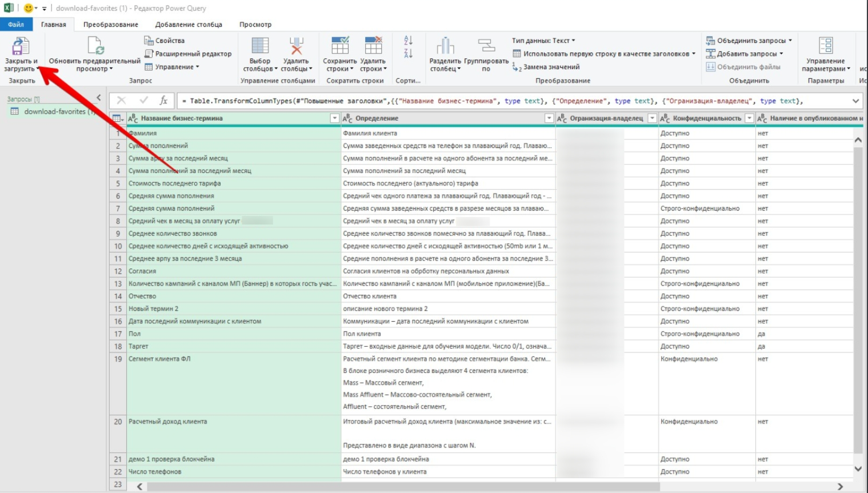Viewport: 868px width, 493px height.
Task: Click inside the formula bar
Action: click(513, 101)
